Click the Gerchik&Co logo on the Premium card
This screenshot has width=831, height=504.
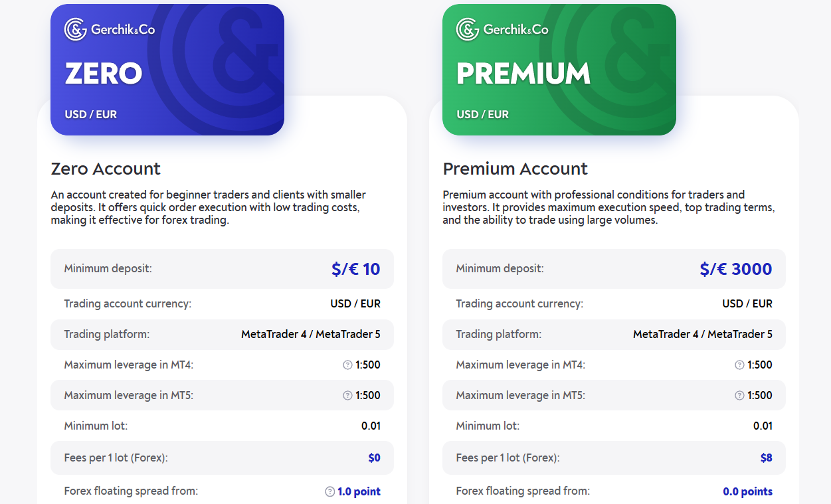502,29
